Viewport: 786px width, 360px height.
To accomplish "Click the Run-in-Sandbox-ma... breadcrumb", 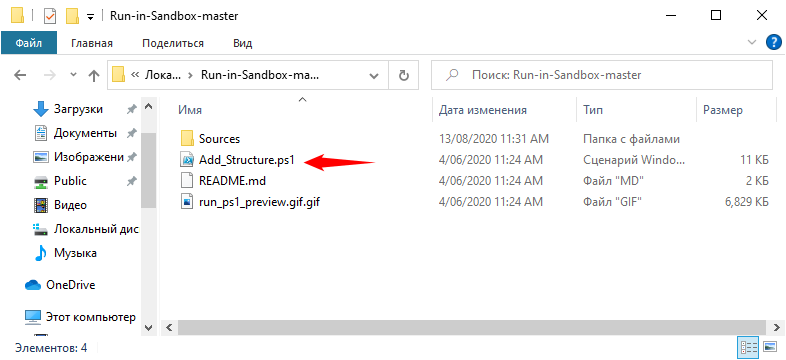I will point(260,75).
